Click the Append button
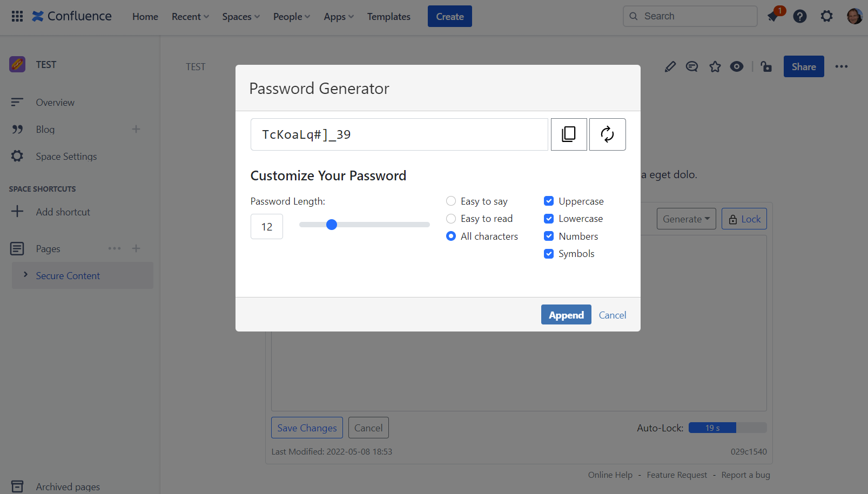Image resolution: width=868 pixels, height=494 pixels. [x=566, y=315]
